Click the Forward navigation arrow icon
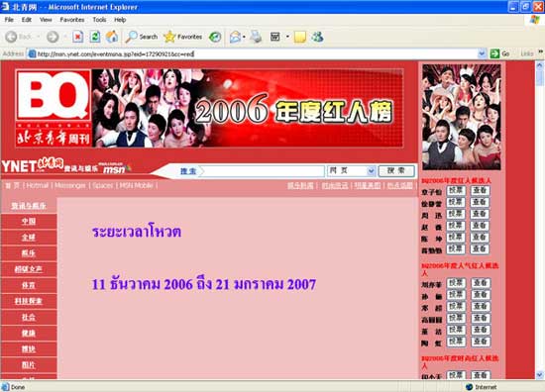The height and width of the screenshot is (392, 545). 53,37
